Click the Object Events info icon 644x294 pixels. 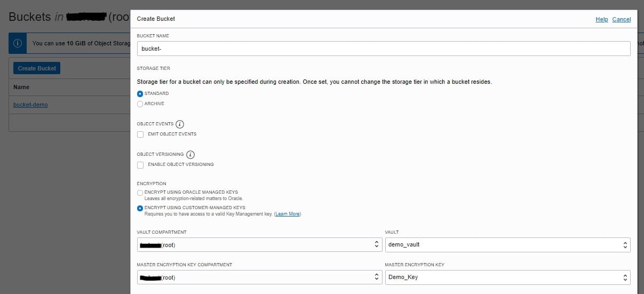pyautogui.click(x=180, y=124)
